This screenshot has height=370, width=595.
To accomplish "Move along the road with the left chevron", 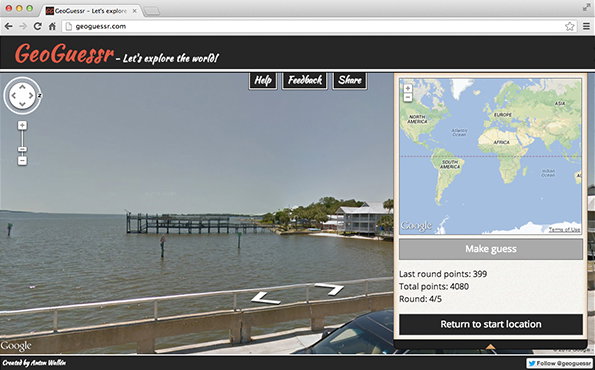I will [x=266, y=298].
